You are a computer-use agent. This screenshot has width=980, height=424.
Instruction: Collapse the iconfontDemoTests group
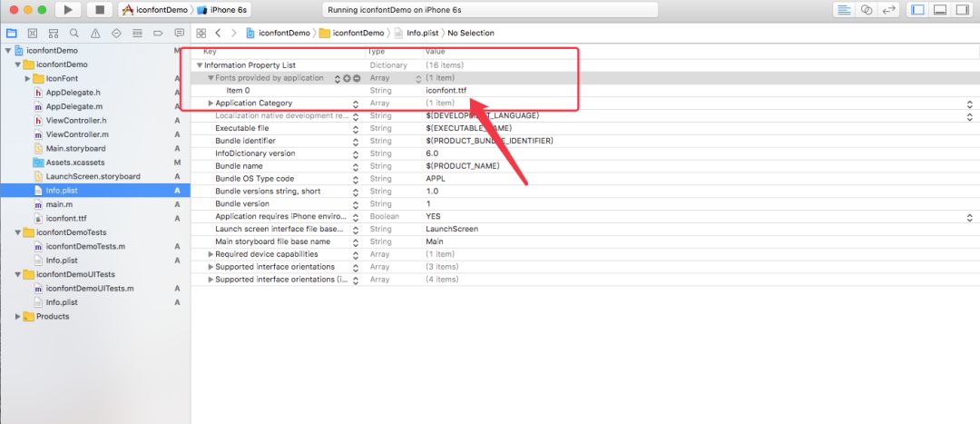click(x=17, y=232)
